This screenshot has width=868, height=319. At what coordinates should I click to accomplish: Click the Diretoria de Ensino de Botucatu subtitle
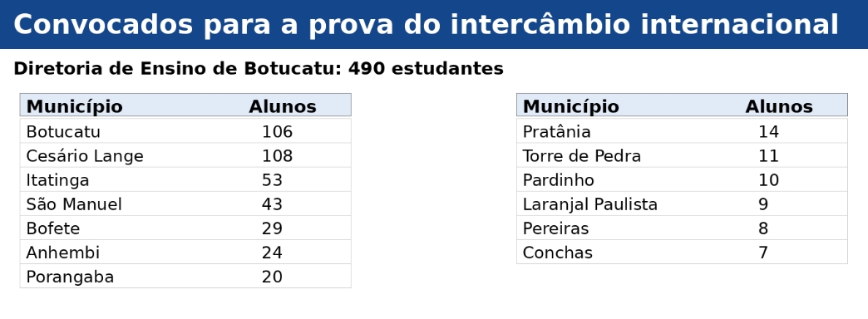click(259, 69)
